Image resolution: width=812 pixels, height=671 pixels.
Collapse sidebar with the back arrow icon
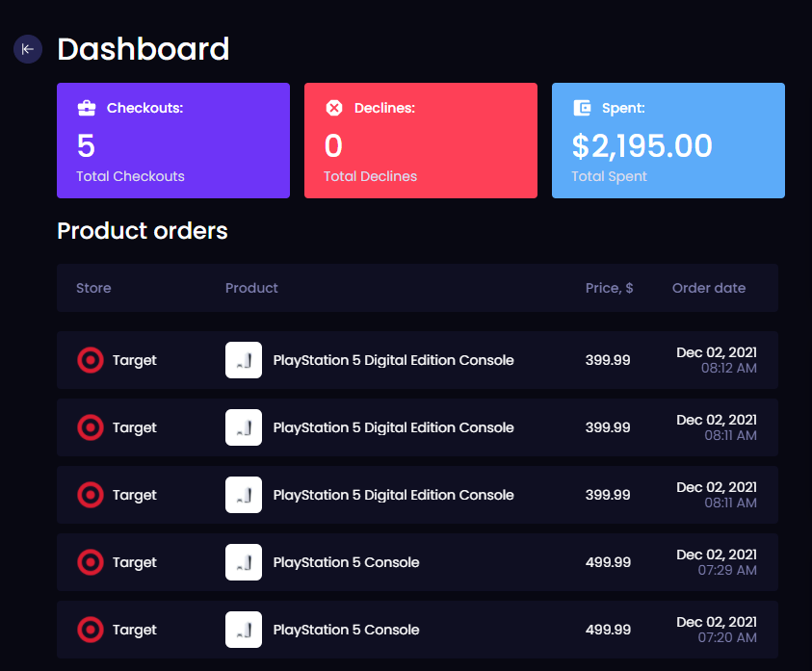pyautogui.click(x=27, y=49)
